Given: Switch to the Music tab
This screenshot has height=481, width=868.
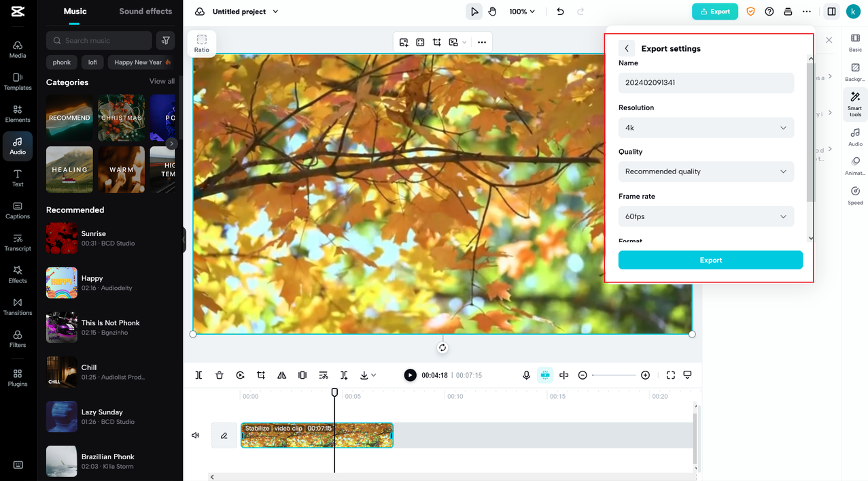Looking at the screenshot, I should click(x=75, y=12).
